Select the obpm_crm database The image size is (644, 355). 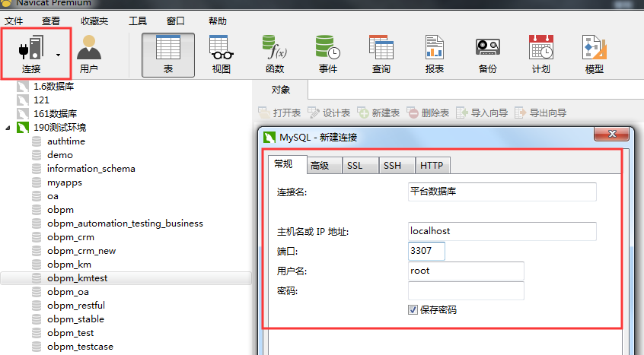(71, 237)
